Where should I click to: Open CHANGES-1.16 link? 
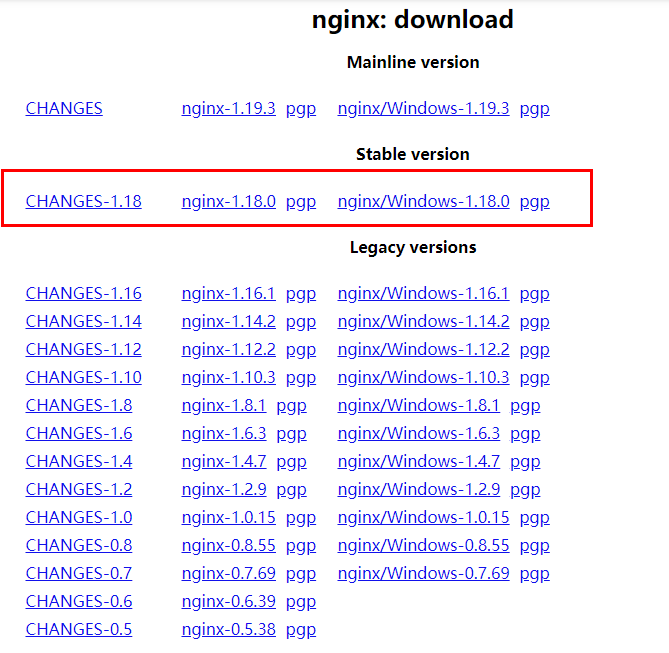pos(84,294)
